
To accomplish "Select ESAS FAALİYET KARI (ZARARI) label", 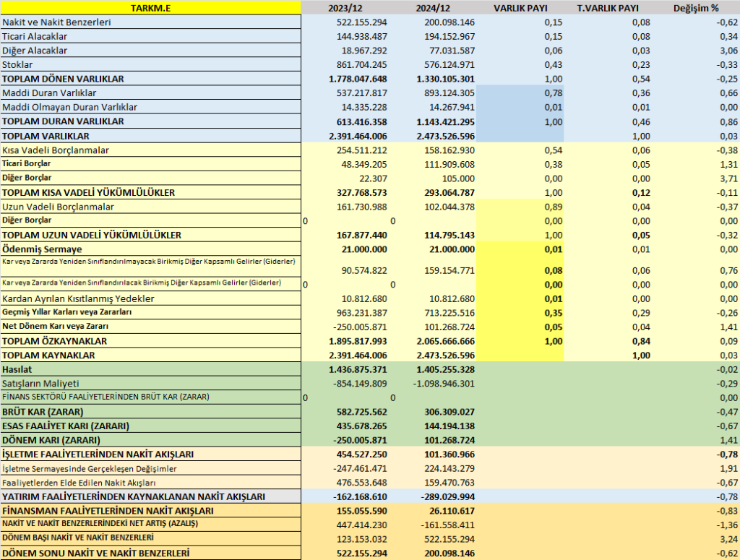I will (x=66, y=426).
